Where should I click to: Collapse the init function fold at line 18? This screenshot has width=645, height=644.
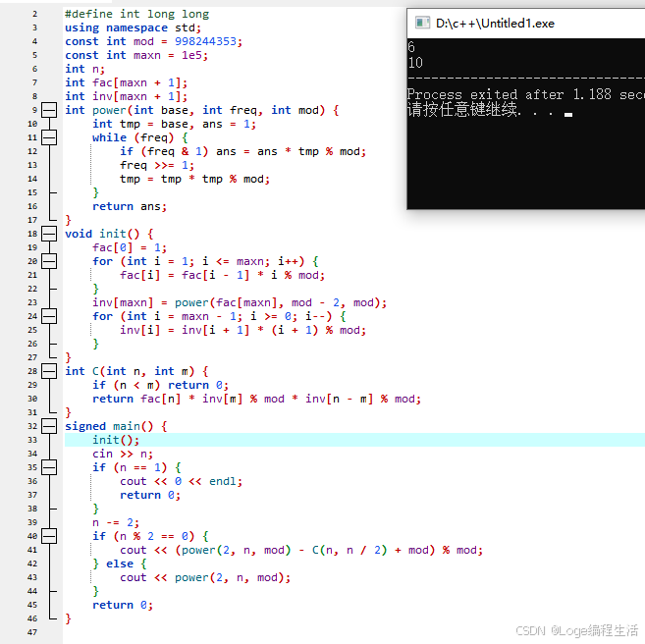(49, 234)
